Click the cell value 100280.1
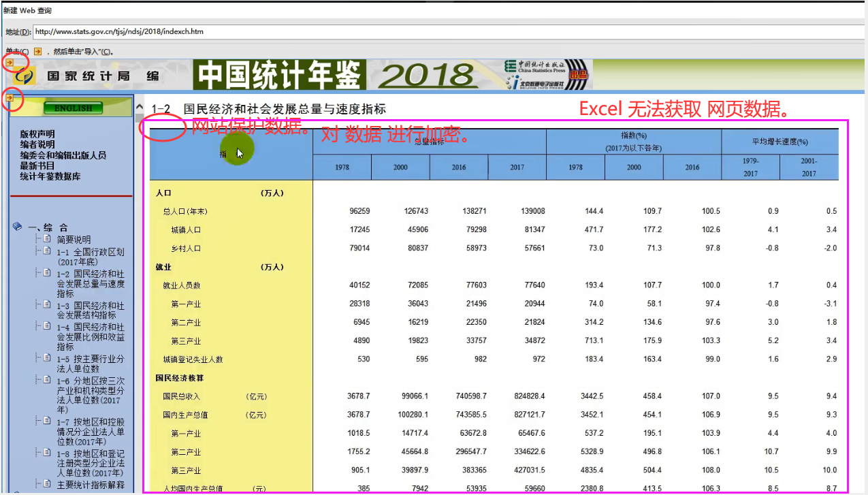The width and height of the screenshot is (868, 495). click(x=413, y=415)
